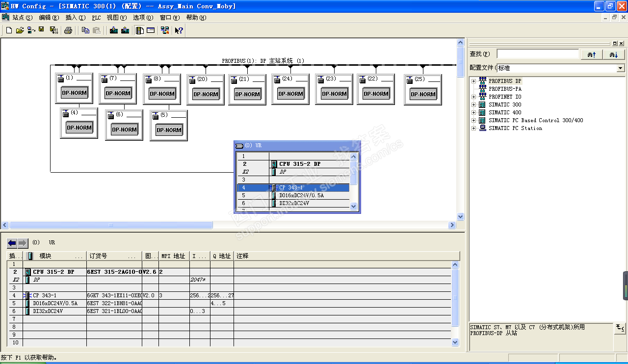Open the PLC menu

click(x=96, y=17)
